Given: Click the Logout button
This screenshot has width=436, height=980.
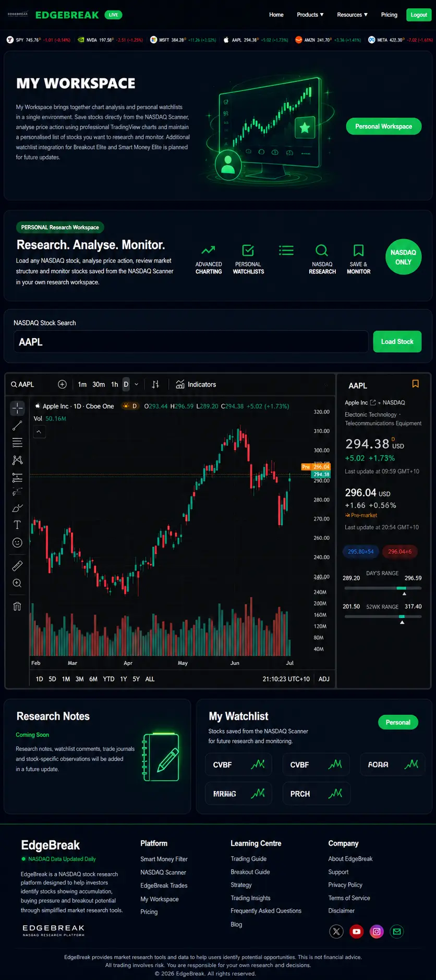Looking at the screenshot, I should click(419, 15).
